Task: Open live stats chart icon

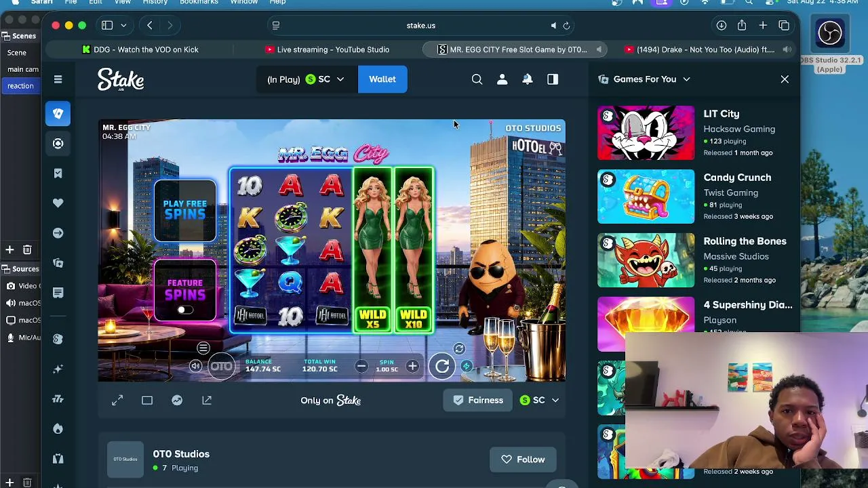Action: point(177,401)
